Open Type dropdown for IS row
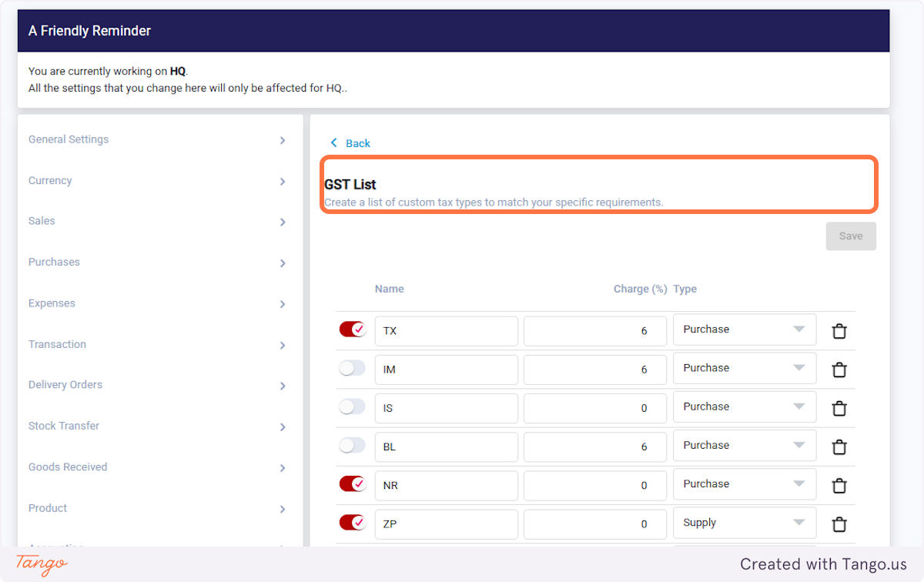The height and width of the screenshot is (582, 924). click(x=745, y=406)
